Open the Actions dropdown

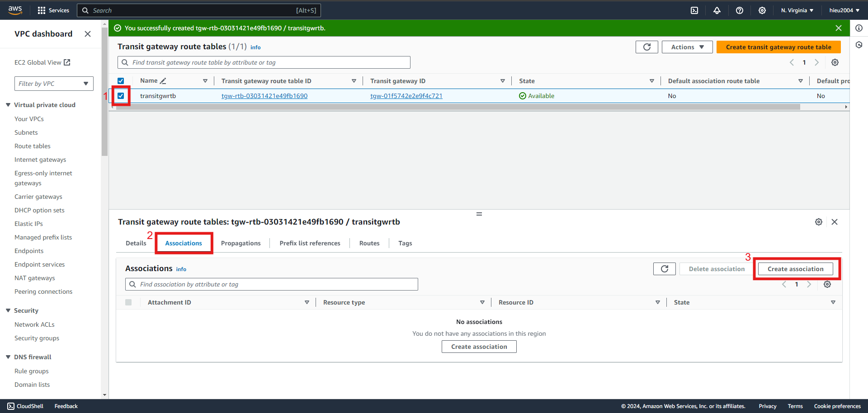pyautogui.click(x=687, y=47)
